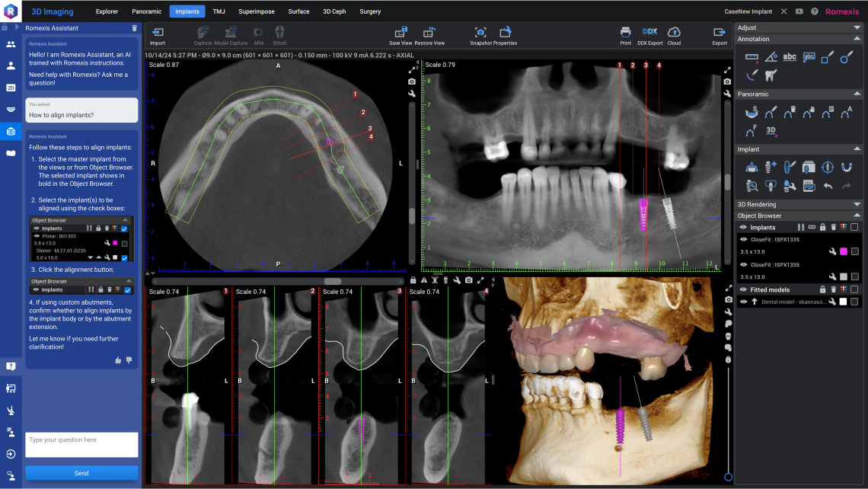Expand the 3D Rendering section
The image size is (868, 489).
pyautogui.click(x=857, y=204)
